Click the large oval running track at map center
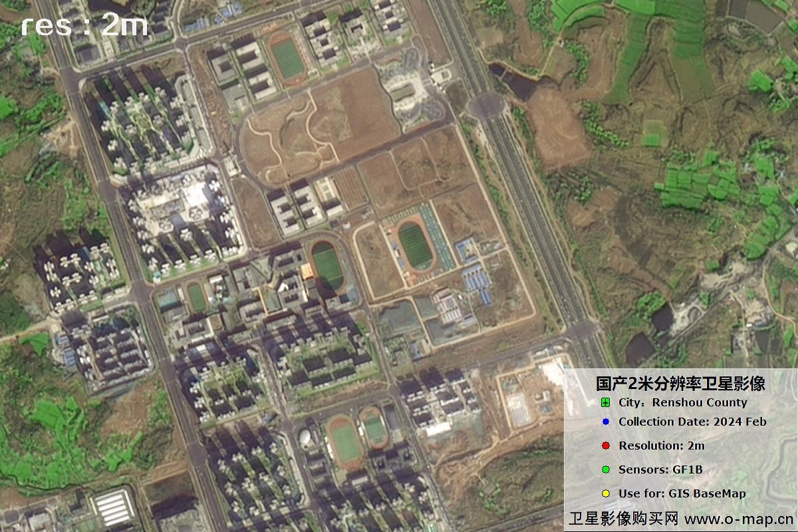This screenshot has width=798, height=532. pos(416,245)
